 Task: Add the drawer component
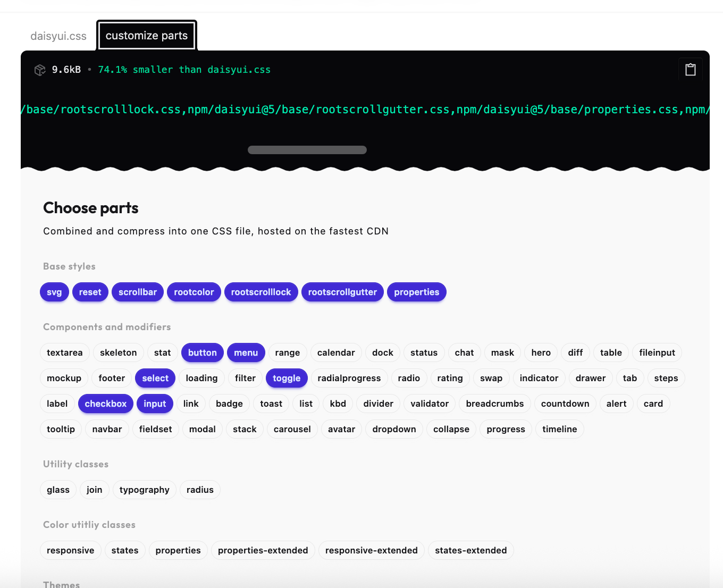click(x=591, y=378)
